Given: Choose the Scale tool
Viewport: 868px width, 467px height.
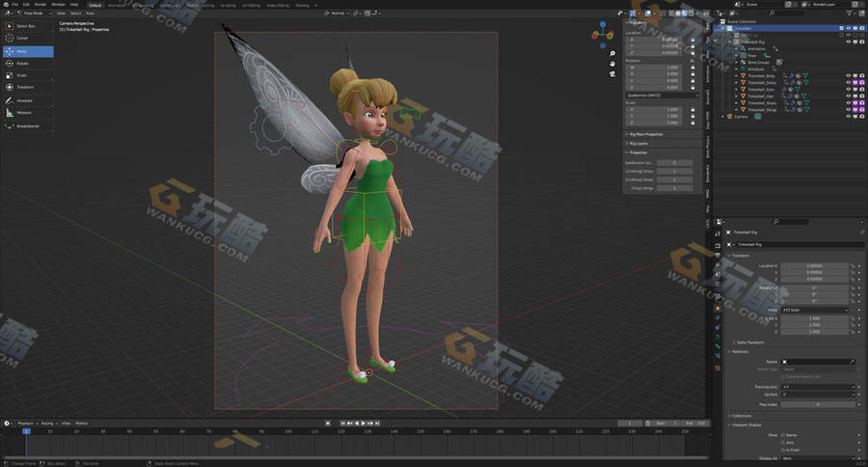Looking at the screenshot, I should 28,75.
